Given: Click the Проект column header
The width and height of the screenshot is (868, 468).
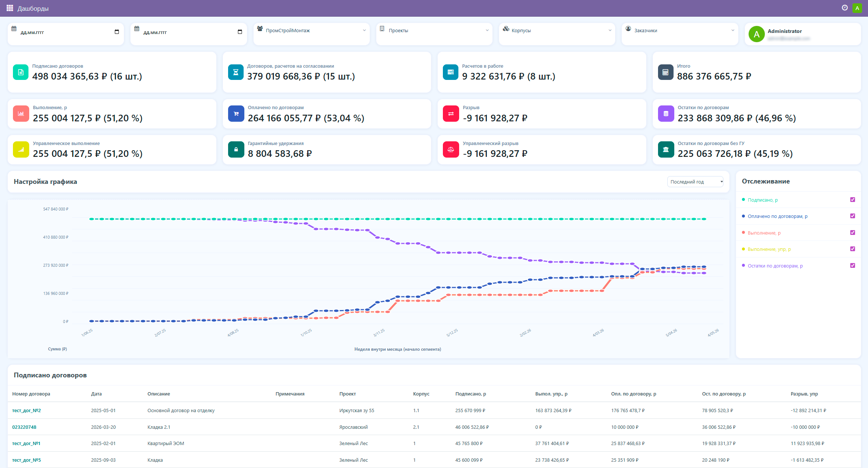Looking at the screenshot, I should (x=347, y=394).
